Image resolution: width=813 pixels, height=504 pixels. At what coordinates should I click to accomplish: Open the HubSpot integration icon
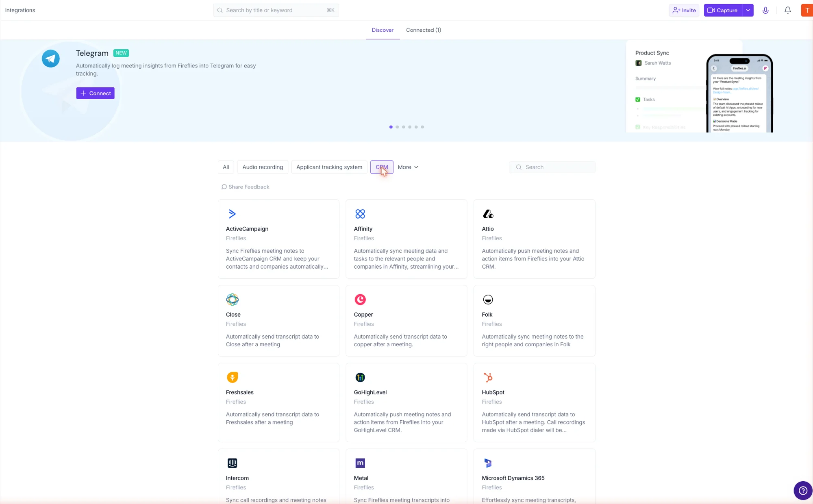(x=488, y=377)
